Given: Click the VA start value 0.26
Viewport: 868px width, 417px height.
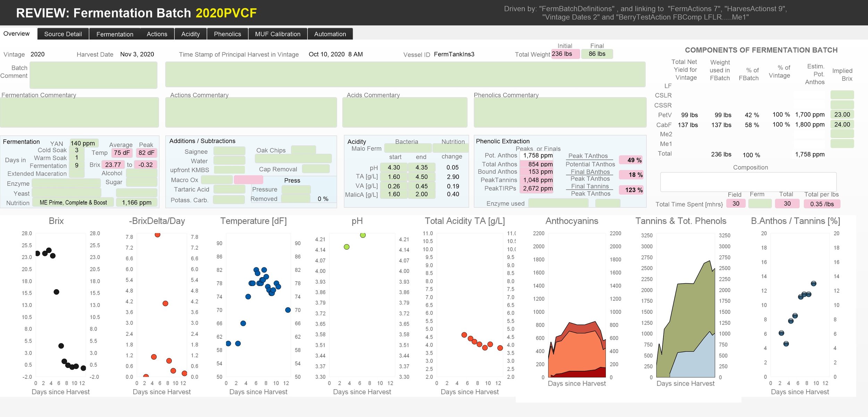Looking at the screenshot, I should [394, 186].
